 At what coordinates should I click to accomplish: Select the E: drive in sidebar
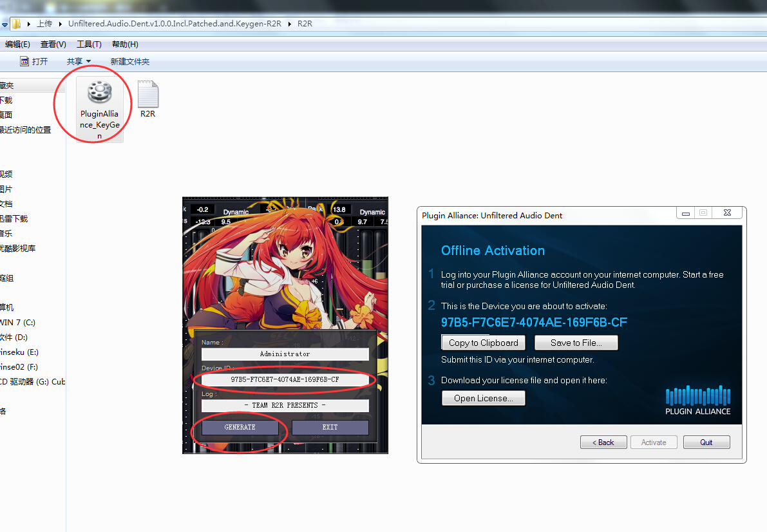coord(19,352)
